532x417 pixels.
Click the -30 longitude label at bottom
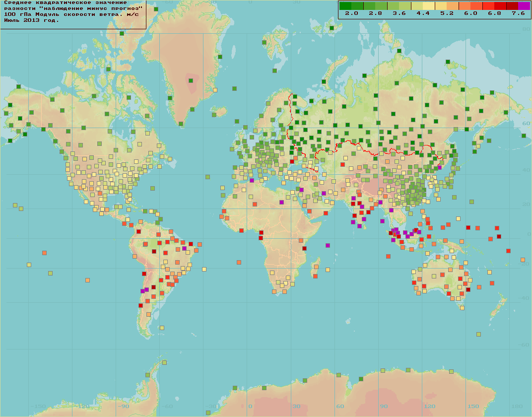pos(212,406)
